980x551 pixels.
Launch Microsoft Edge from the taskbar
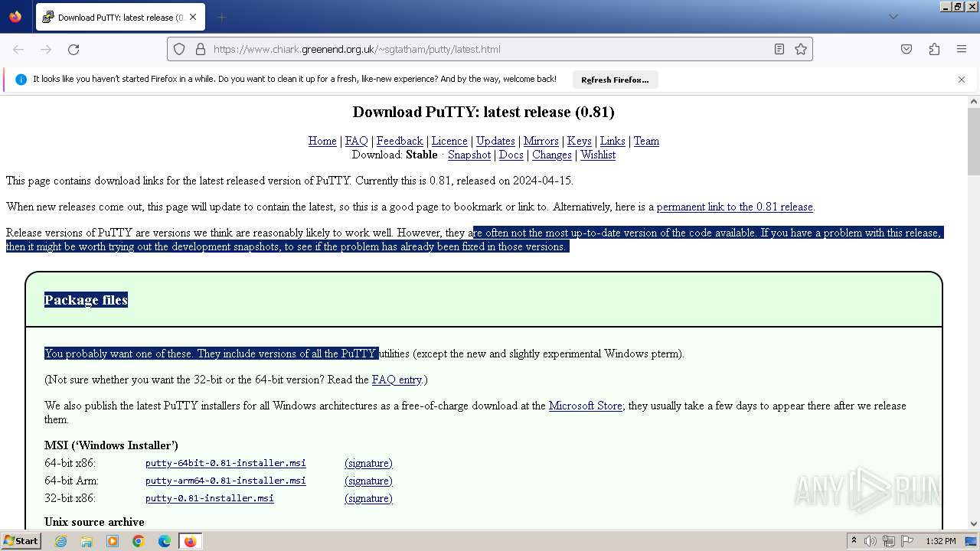click(165, 541)
